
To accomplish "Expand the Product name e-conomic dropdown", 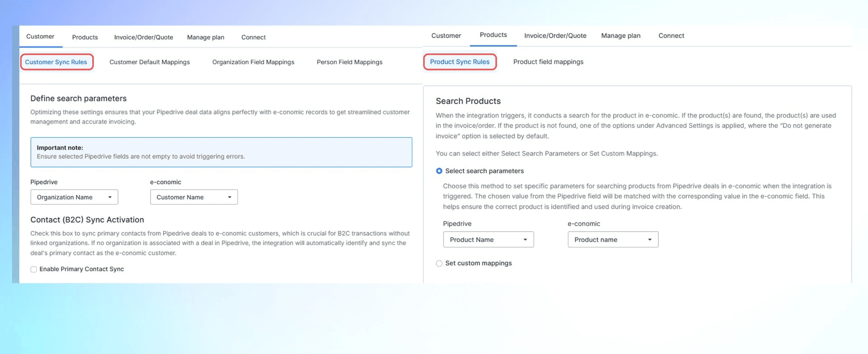I will pyautogui.click(x=613, y=239).
